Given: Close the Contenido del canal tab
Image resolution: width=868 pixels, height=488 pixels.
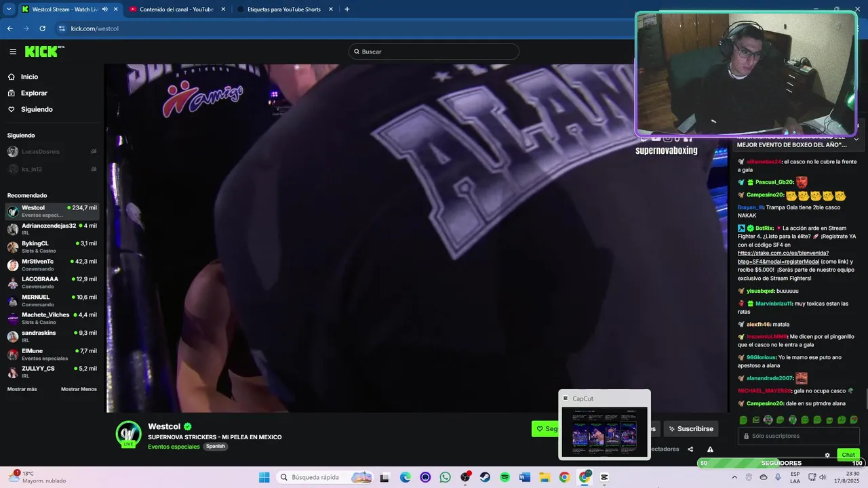Looking at the screenshot, I should pyautogui.click(x=223, y=9).
